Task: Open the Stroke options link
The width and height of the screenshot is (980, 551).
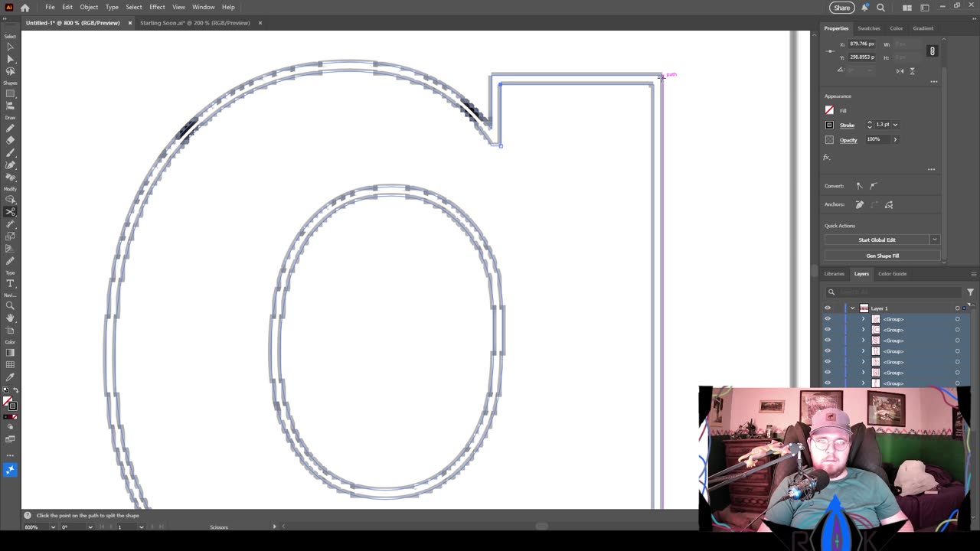Action: (x=847, y=125)
